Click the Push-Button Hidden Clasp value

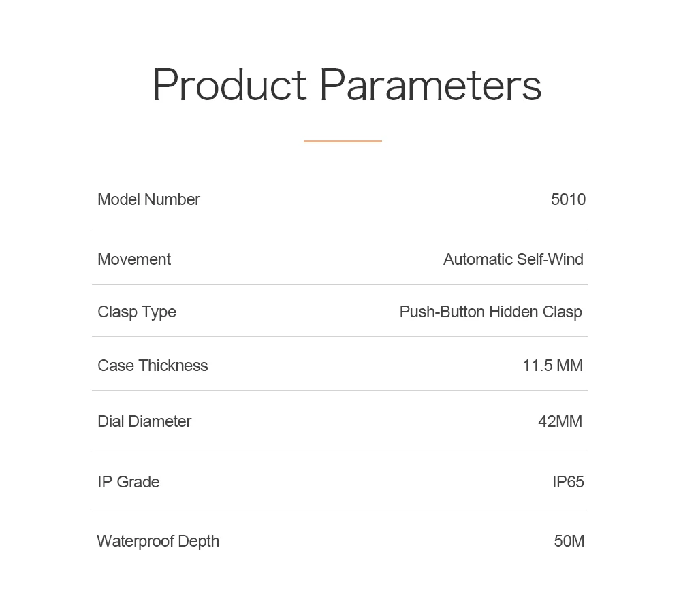coord(491,312)
